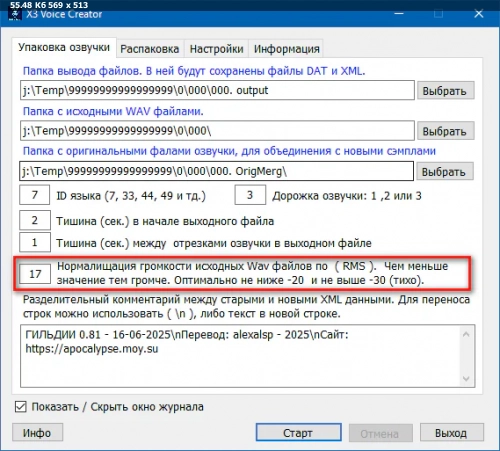Click the Выход button
This screenshot has height=451, width=500.
(451, 433)
